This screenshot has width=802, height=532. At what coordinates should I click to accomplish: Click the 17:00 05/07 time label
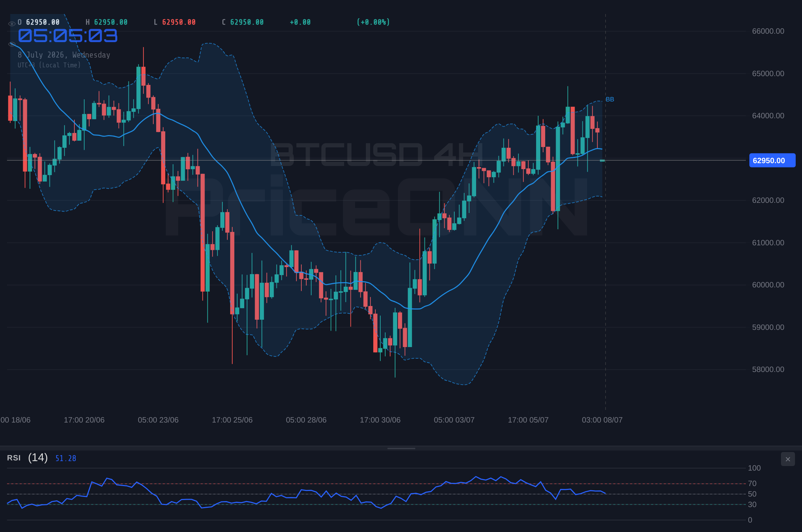coord(528,420)
